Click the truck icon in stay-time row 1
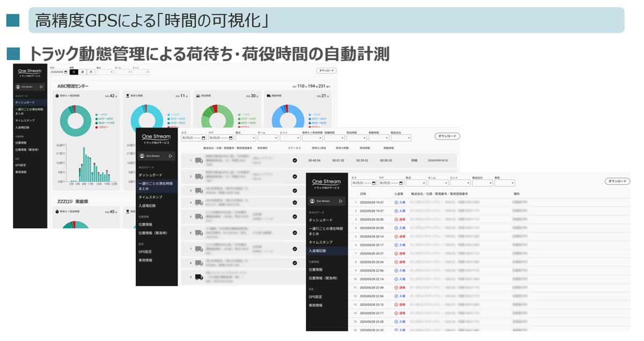 199,160
